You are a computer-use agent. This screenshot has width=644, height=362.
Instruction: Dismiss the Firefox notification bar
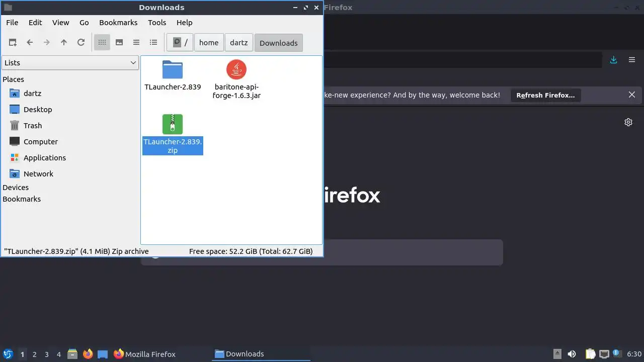[632, 95]
